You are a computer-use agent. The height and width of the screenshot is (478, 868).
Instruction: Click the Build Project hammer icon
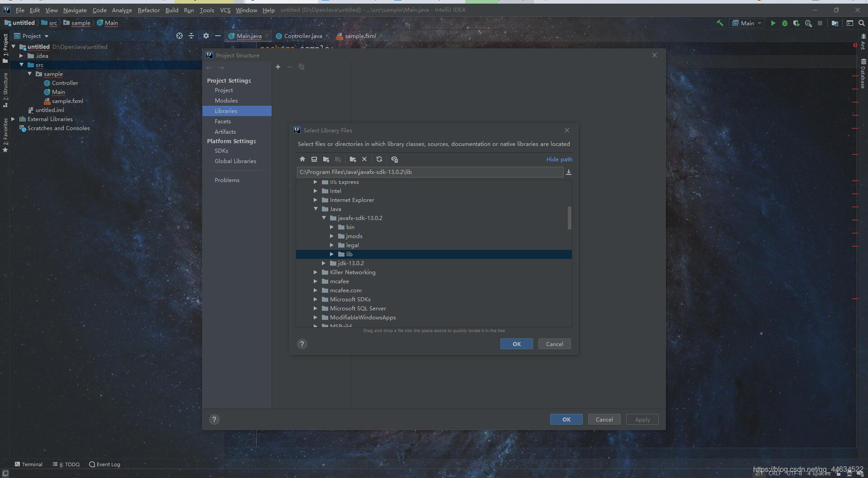click(x=720, y=23)
